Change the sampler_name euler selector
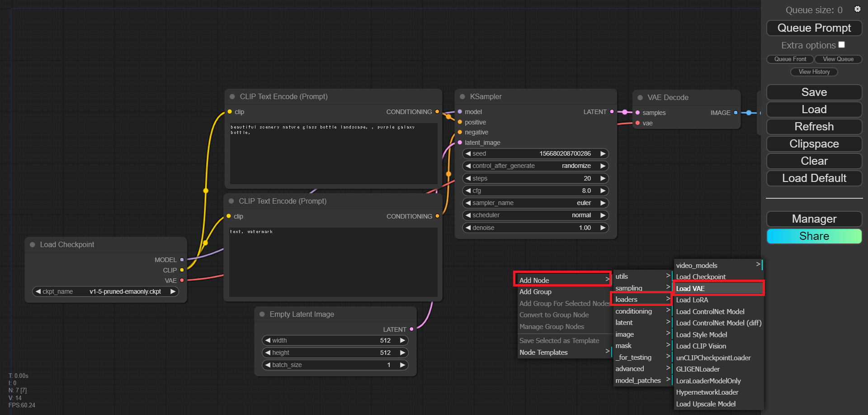This screenshot has height=415, width=868. click(535, 203)
